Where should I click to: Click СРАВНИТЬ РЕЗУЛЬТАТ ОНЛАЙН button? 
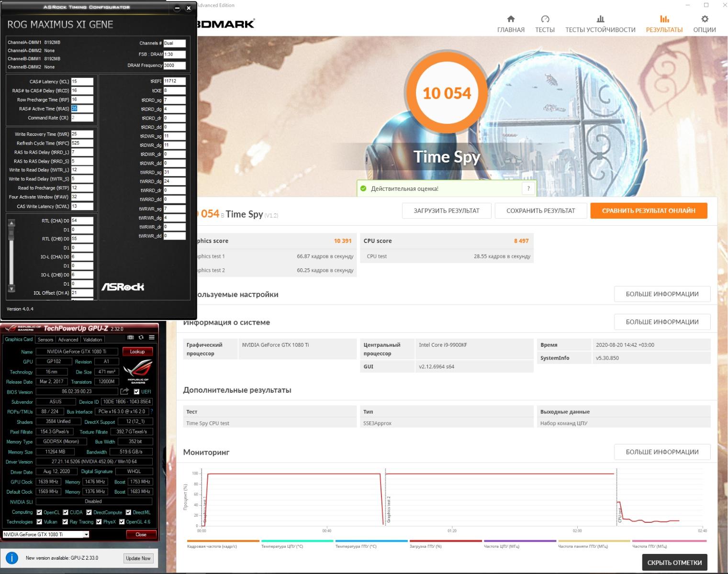coord(648,210)
